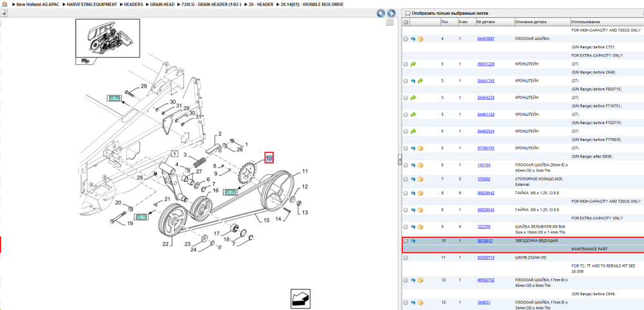The image size is (644, 310).
Task: Open part number link 84320714
Action: pos(486,257)
